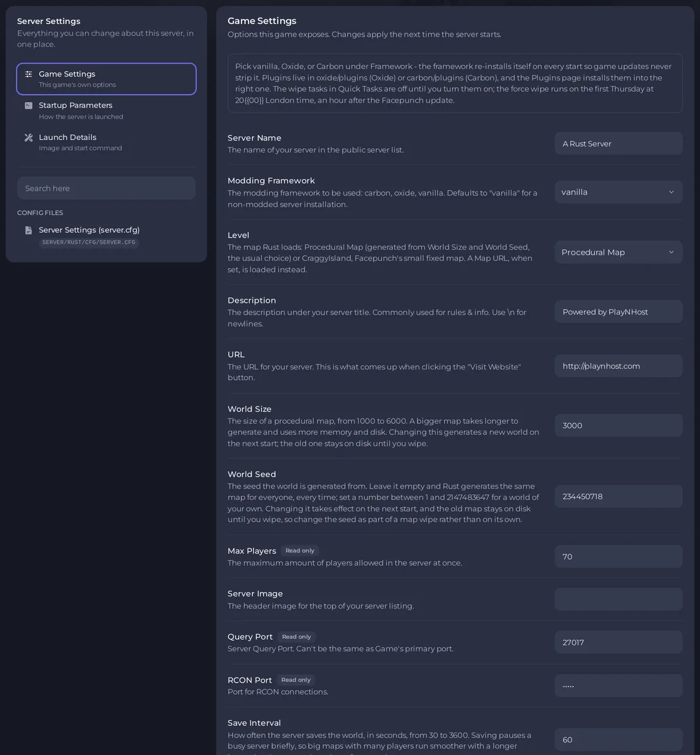Viewport: 700px width, 755px height.
Task: Click the masked RCON Port field
Action: point(618,686)
